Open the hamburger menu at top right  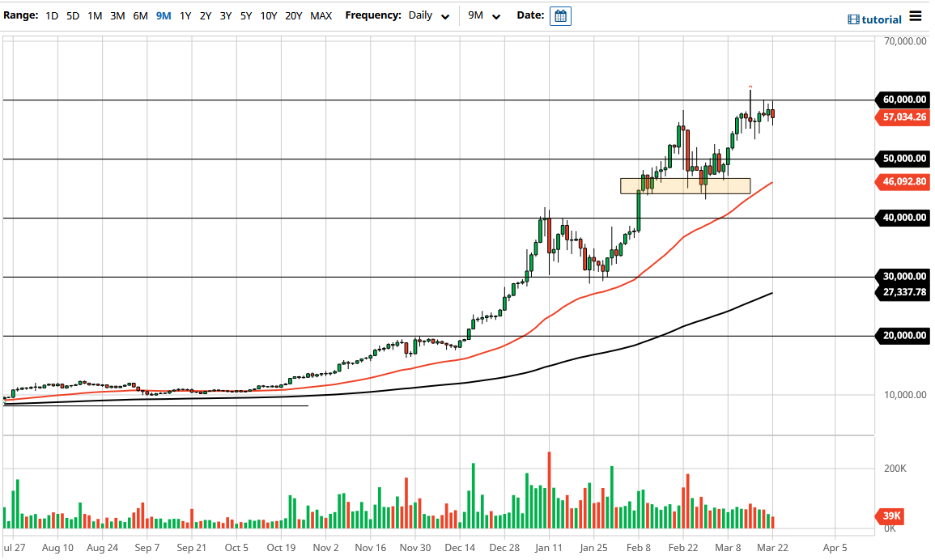pyautogui.click(x=916, y=15)
